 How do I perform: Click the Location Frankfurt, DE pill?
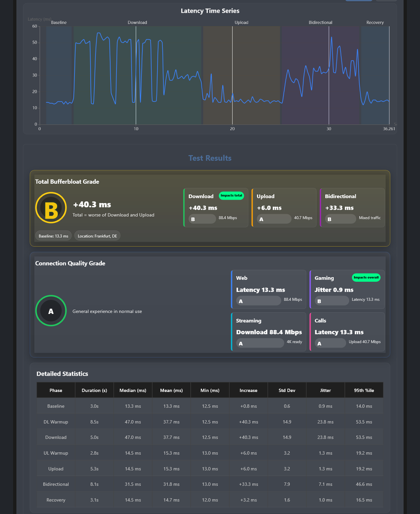click(x=97, y=236)
